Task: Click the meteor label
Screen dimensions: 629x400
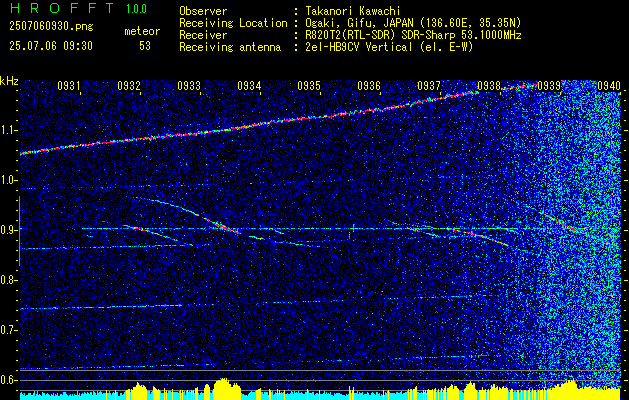Action: click(x=142, y=31)
